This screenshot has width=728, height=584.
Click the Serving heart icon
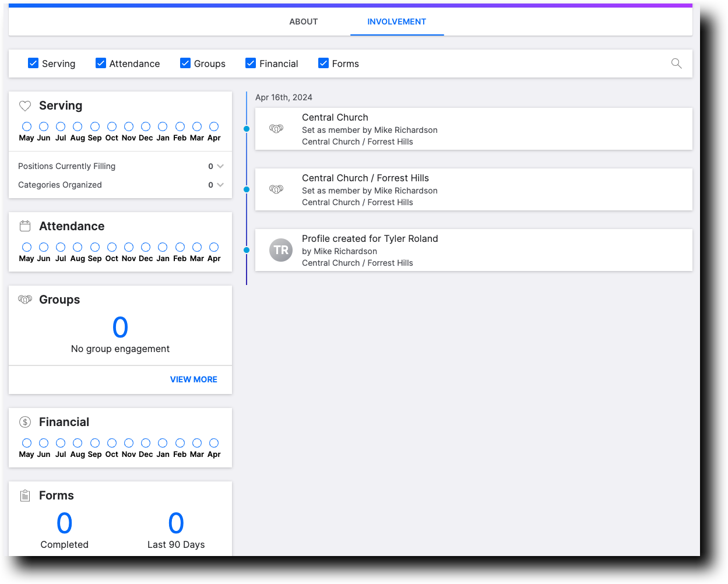24,105
